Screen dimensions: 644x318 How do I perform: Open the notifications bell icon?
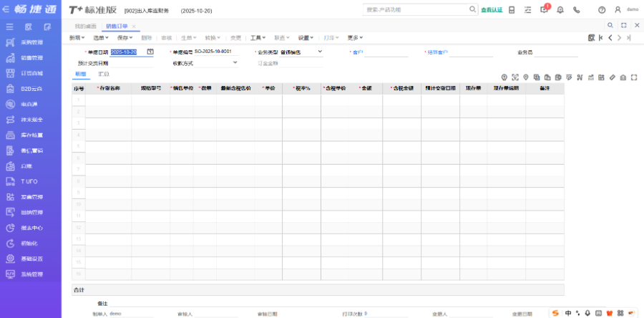pos(560,10)
